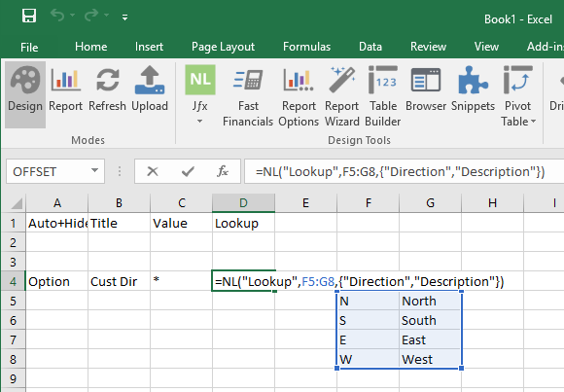Click the asterisk cell in C4
564x392 pixels.
click(x=181, y=281)
